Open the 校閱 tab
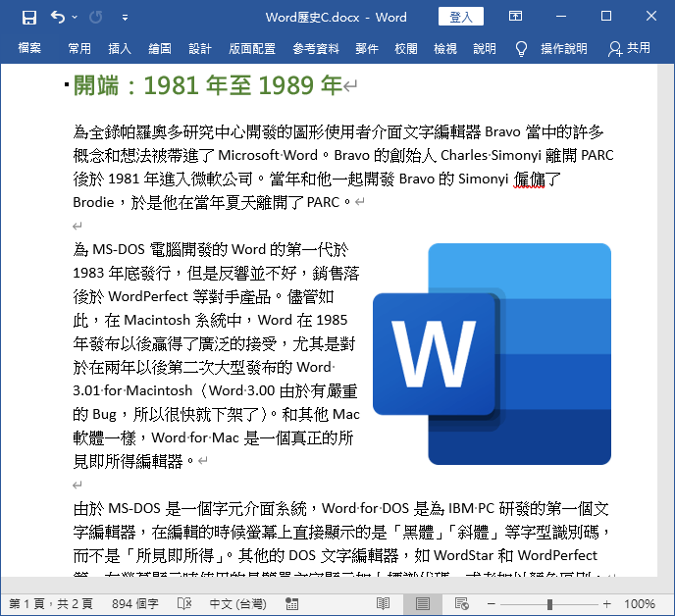This screenshot has width=675, height=616. pos(406,48)
